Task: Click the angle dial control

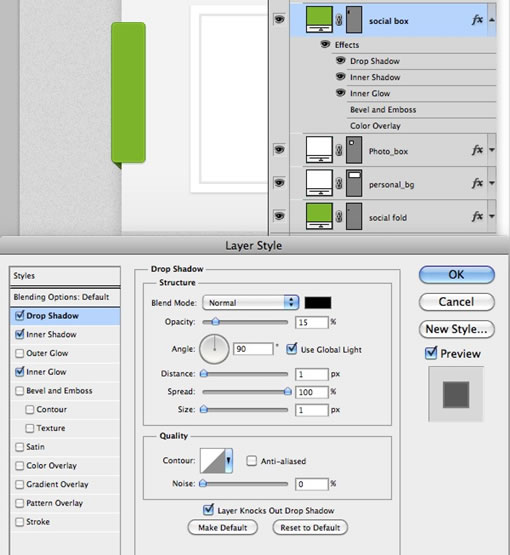Action: pos(214,349)
